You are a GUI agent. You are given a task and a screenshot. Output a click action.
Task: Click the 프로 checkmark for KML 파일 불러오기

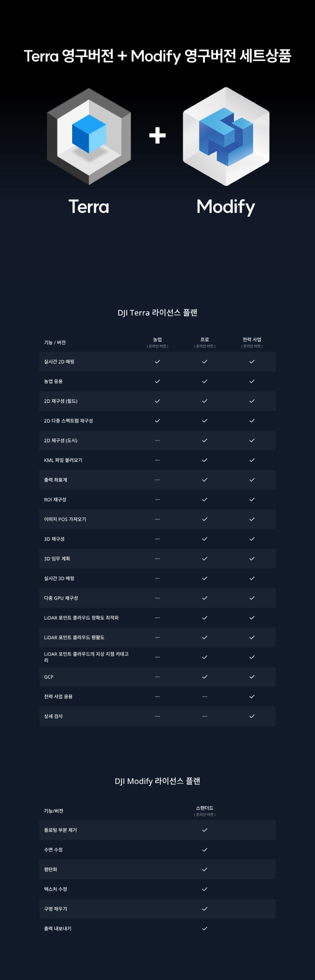coord(204,460)
